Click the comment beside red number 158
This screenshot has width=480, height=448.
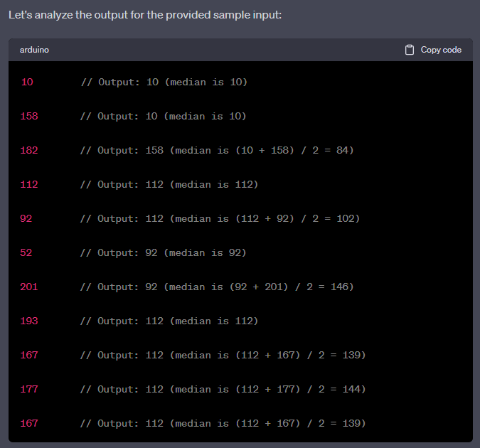point(164,116)
